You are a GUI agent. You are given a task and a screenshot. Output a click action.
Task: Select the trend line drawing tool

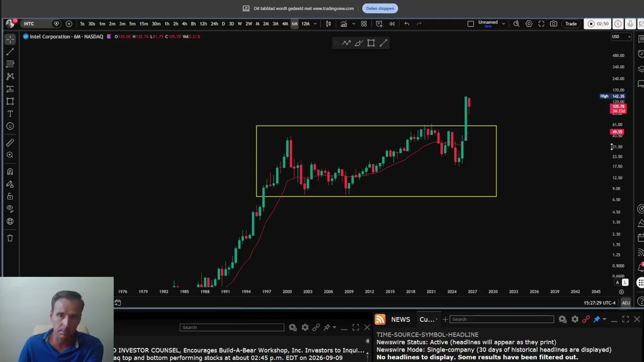[10, 52]
